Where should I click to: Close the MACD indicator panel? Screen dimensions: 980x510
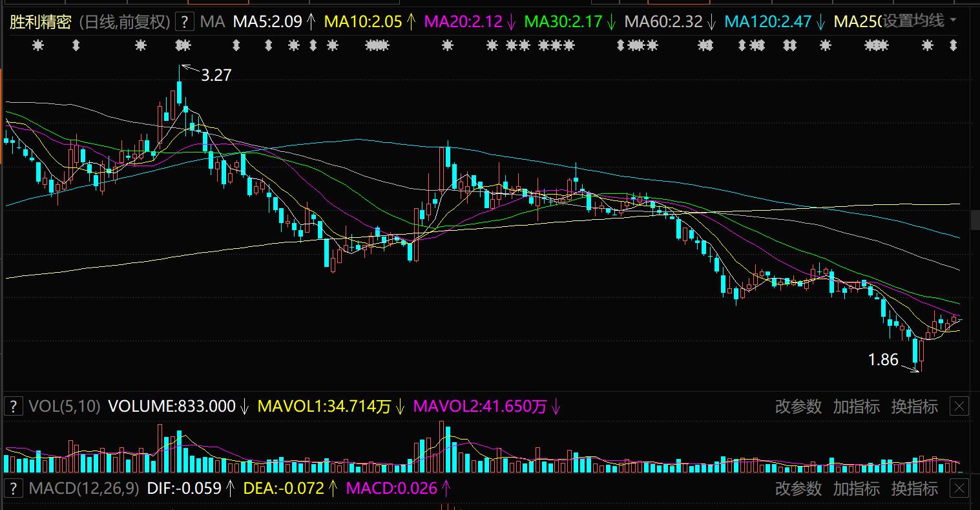[x=959, y=488]
